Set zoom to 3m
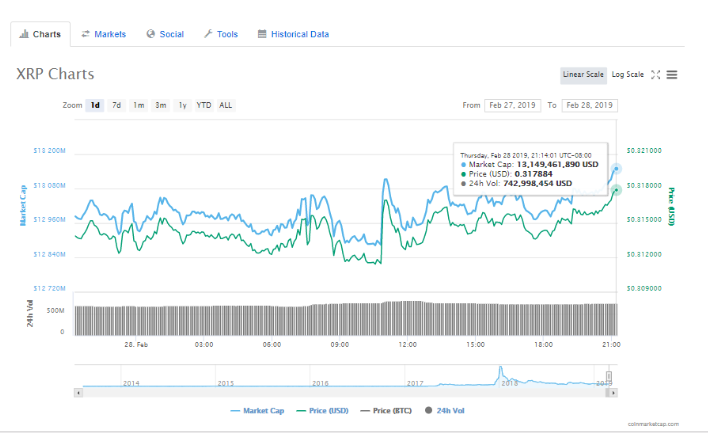The height and width of the screenshot is (436, 708). pos(161,105)
